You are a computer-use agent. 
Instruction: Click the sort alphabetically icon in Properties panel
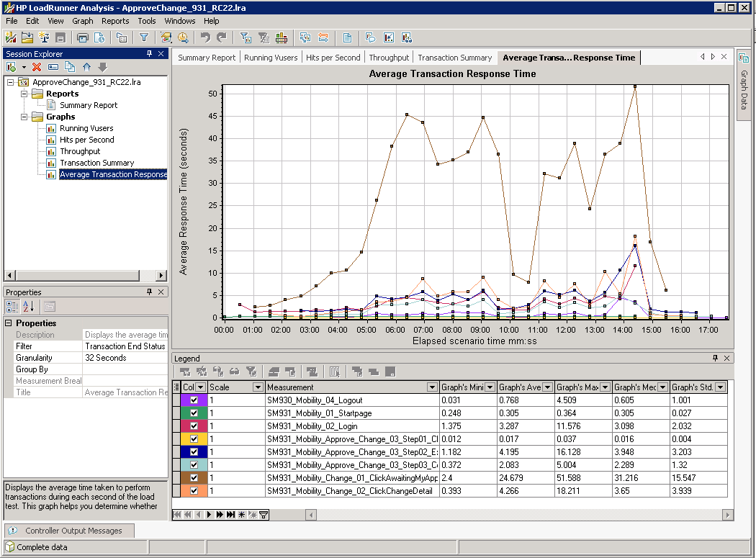pyautogui.click(x=28, y=307)
